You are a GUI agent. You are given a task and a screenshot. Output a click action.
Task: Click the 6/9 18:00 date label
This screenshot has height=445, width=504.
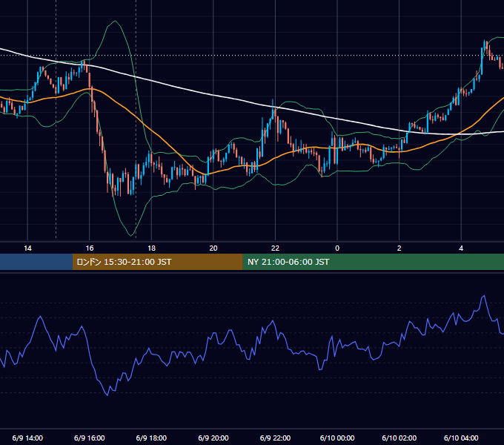[x=151, y=438]
